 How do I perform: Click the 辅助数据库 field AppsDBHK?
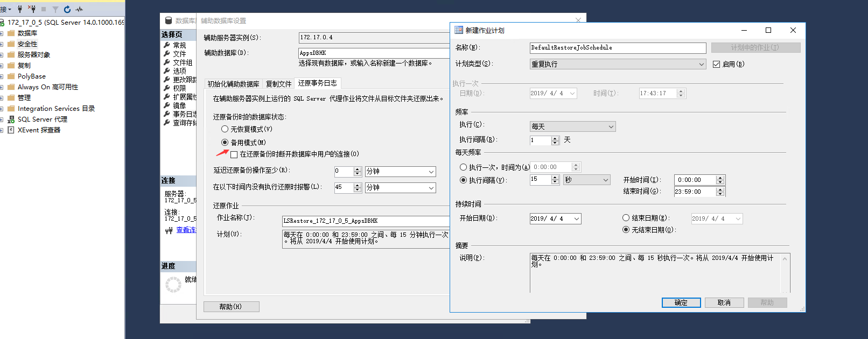(374, 53)
